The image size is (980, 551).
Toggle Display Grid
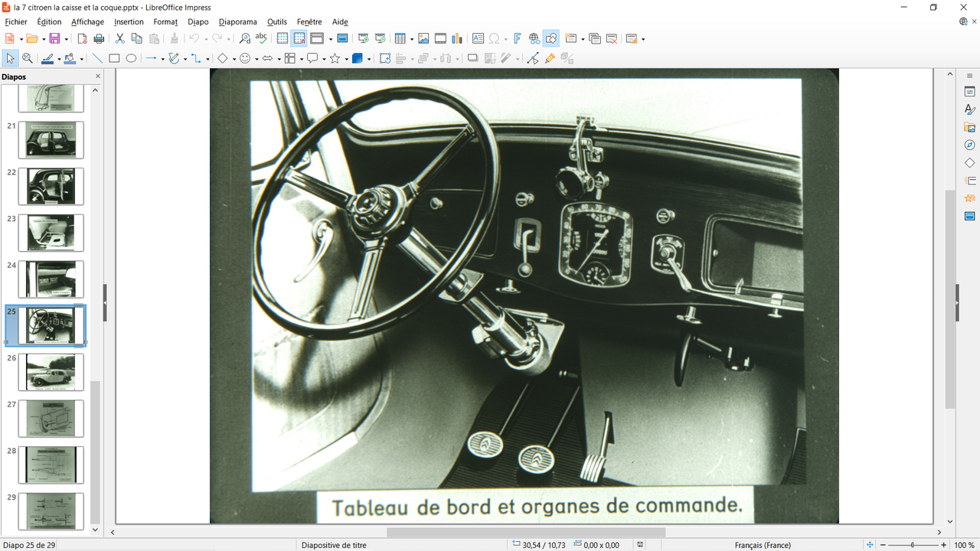[x=283, y=38]
